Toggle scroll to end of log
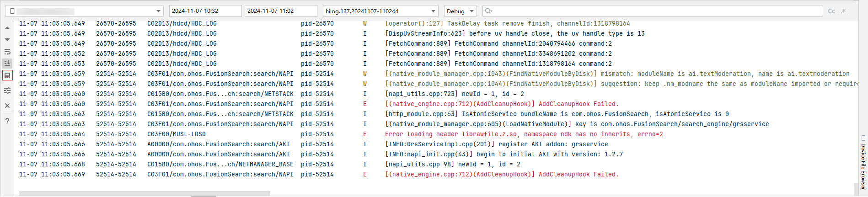This screenshot has width=868, height=197. [x=7, y=64]
